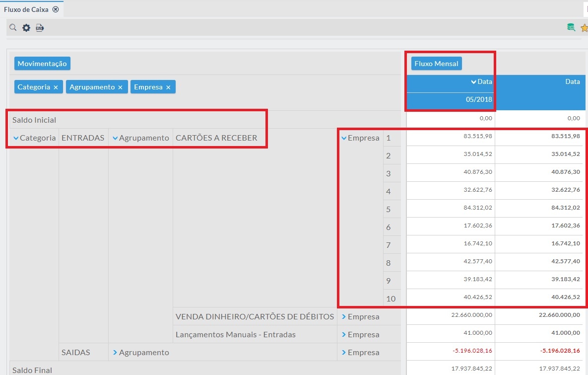The width and height of the screenshot is (588, 375).
Task: Click the green database icon
Action: coord(571,27)
